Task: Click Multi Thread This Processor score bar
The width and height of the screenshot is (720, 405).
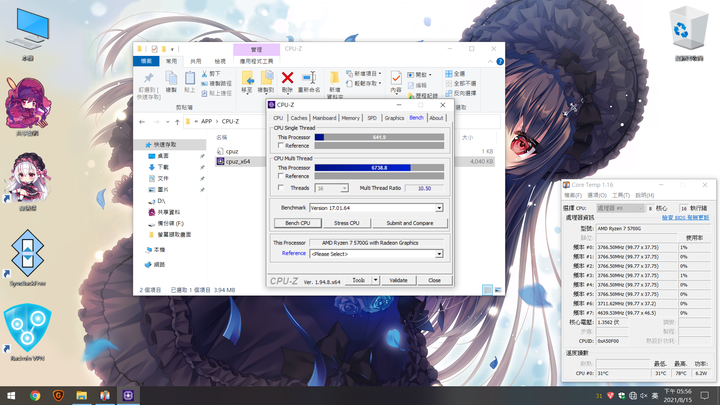Action: 379,168
